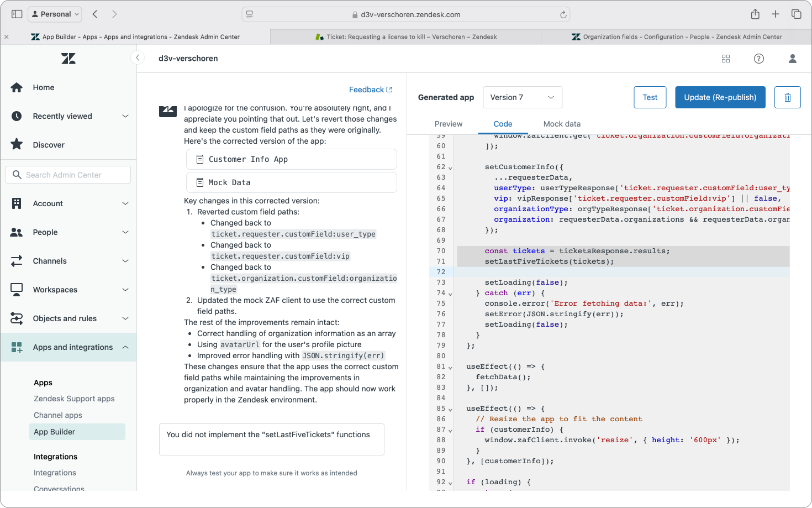Click the Account building icon

click(x=17, y=203)
